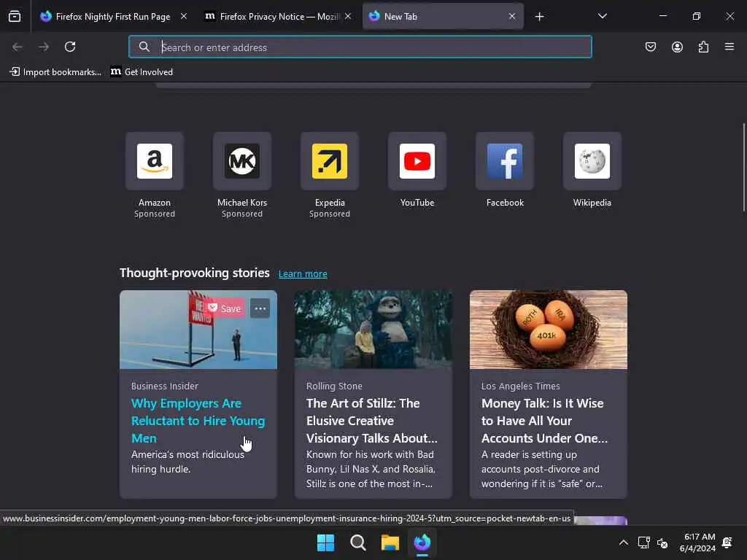The image size is (747, 560).
Task: Open the Money Talk article headline
Action: tap(544, 421)
